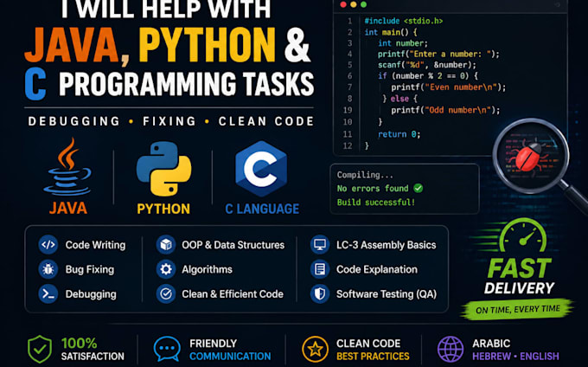This screenshot has width=588, height=367.
Task: Click the red bug in magnifying glass
Action: coord(528,158)
